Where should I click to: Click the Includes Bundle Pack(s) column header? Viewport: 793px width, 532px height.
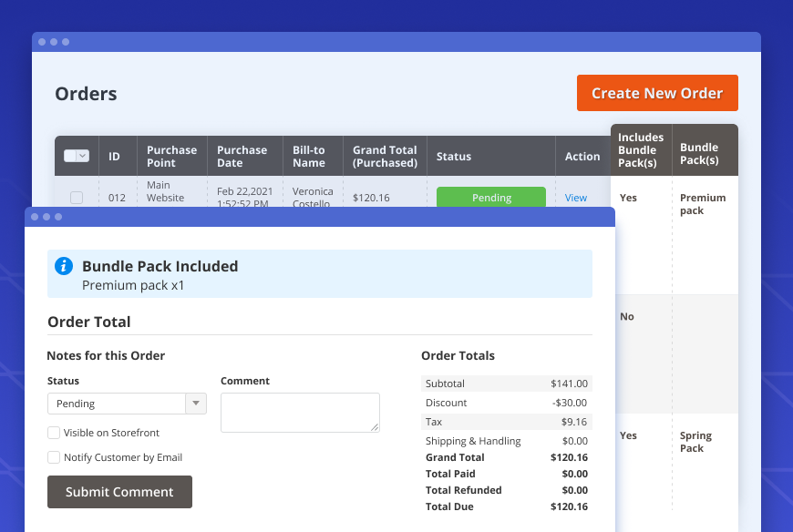point(641,150)
